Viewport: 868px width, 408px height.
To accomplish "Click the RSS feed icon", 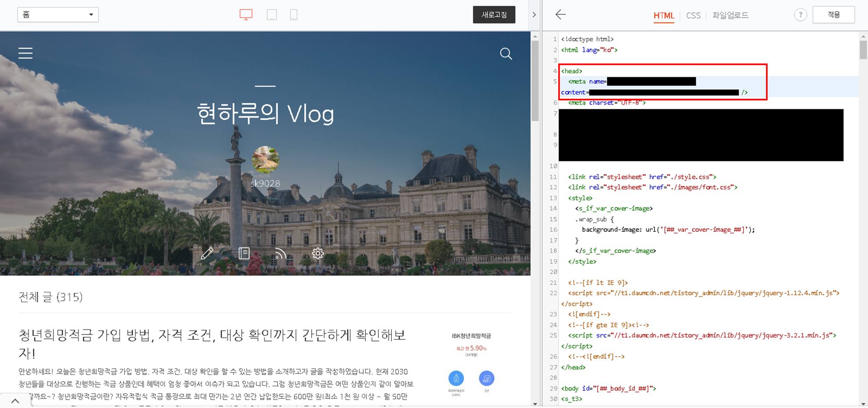I will coord(280,253).
